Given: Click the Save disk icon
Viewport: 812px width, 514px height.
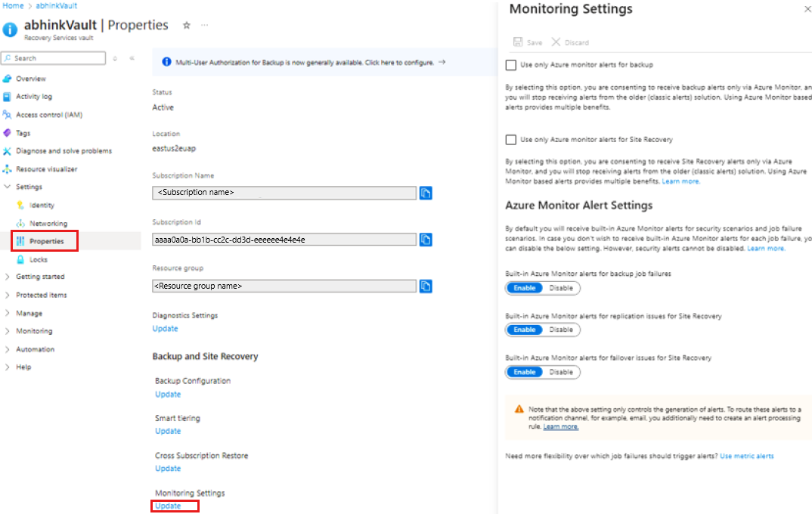Looking at the screenshot, I should point(518,42).
